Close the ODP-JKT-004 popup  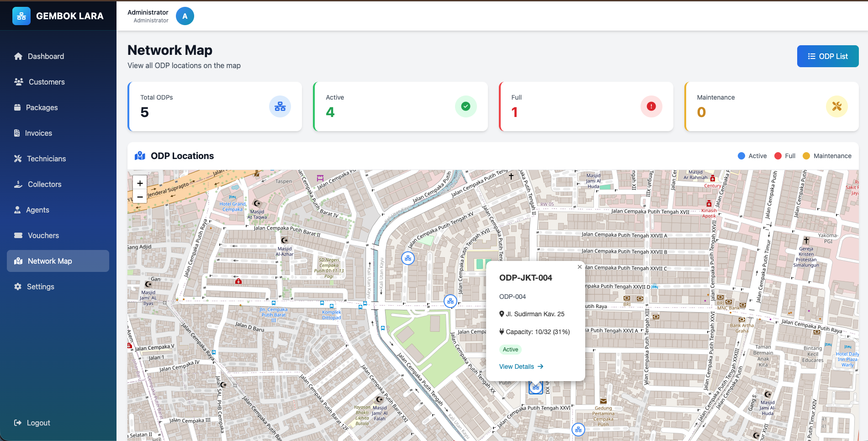(x=579, y=267)
